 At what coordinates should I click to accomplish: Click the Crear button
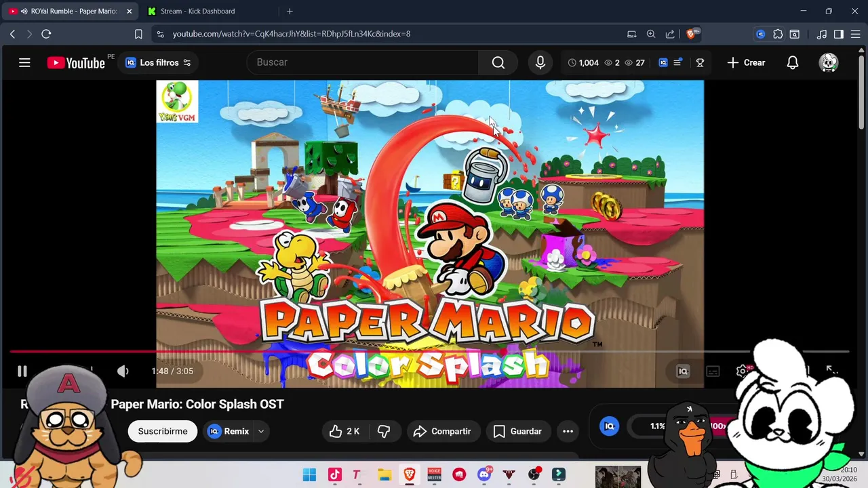click(x=746, y=62)
